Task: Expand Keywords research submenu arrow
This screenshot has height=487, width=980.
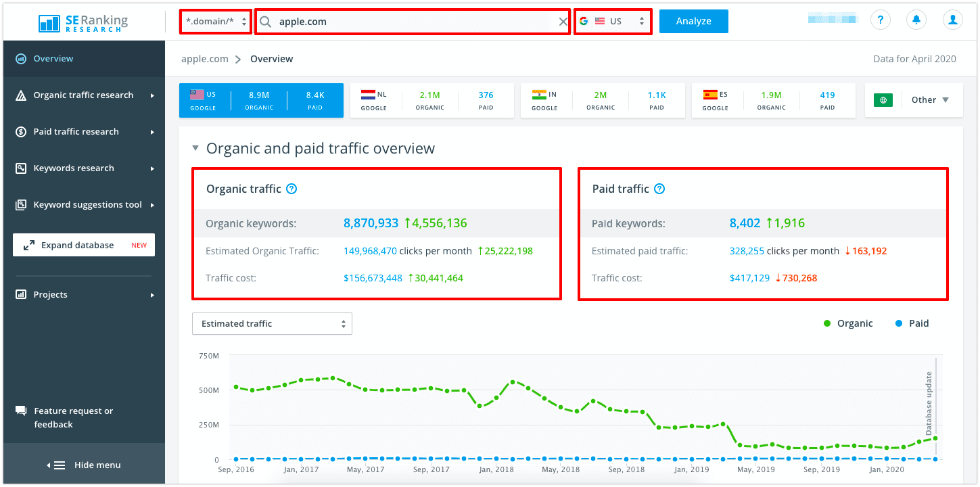Action: click(x=152, y=168)
